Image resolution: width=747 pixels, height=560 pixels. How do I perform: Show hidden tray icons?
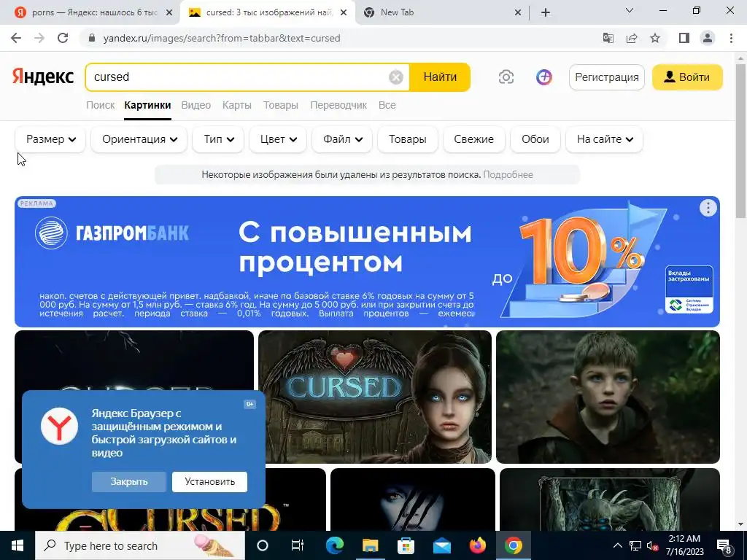click(617, 545)
